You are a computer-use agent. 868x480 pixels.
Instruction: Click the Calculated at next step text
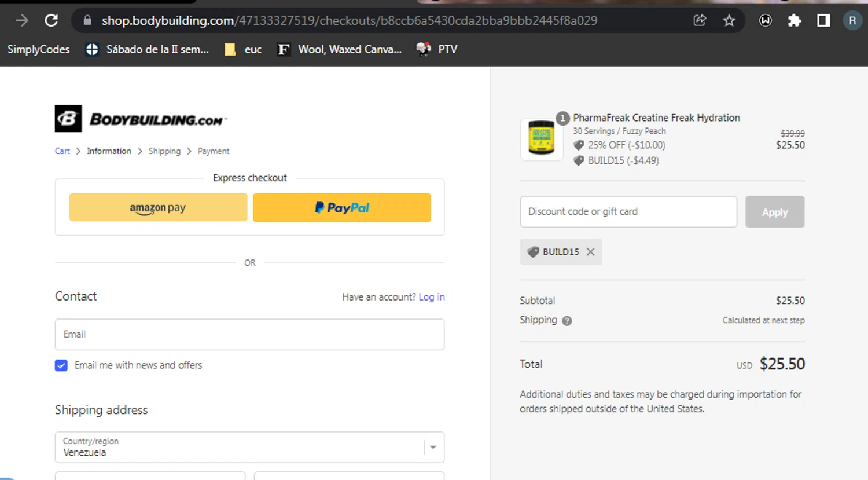pos(763,320)
